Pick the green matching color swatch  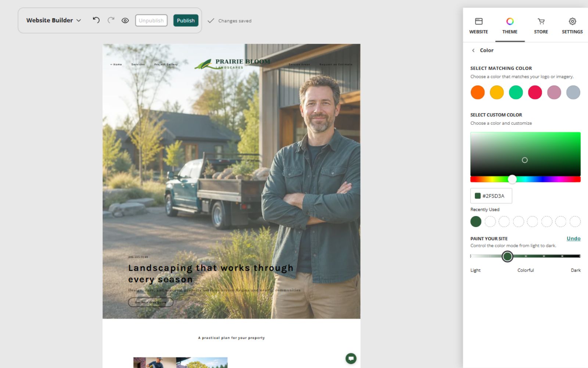516,92
